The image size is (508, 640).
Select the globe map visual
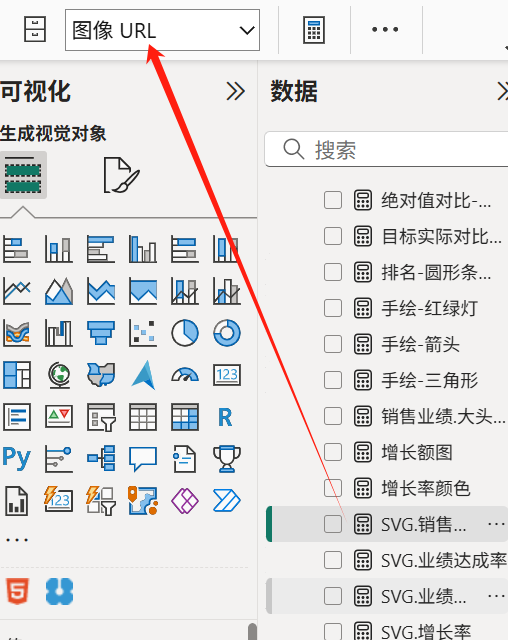(x=59, y=375)
